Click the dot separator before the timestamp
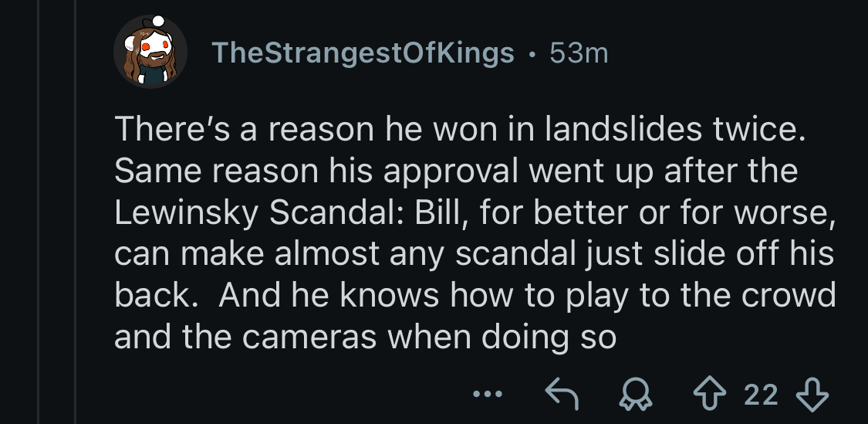868x424 pixels. pos(532,53)
